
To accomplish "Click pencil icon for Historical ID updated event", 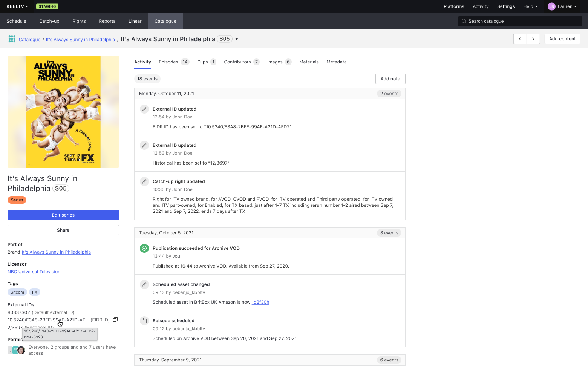I will tap(144, 145).
